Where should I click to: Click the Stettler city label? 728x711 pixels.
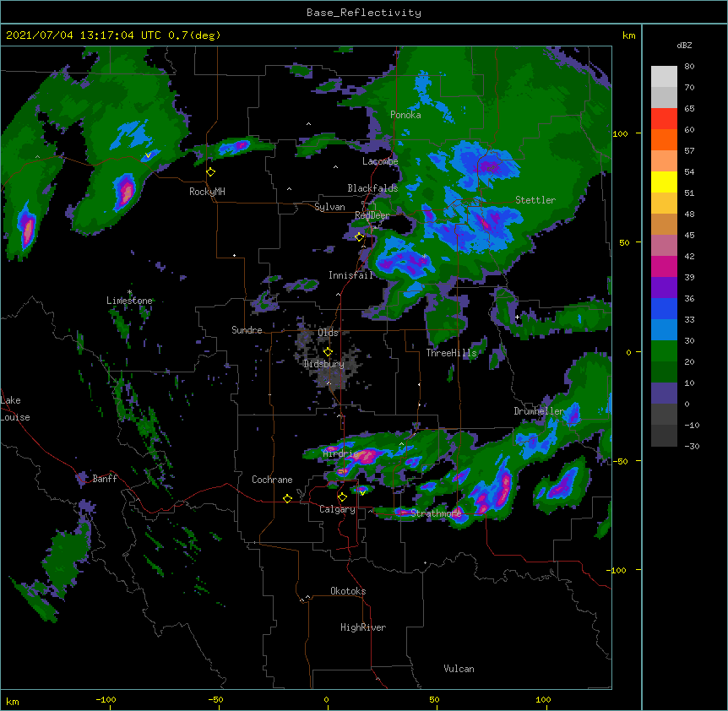pyautogui.click(x=535, y=200)
